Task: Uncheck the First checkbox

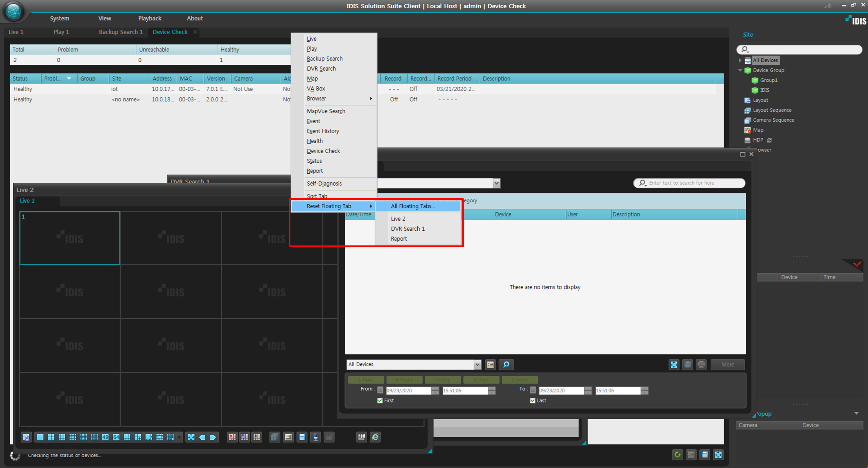Action: (x=380, y=401)
